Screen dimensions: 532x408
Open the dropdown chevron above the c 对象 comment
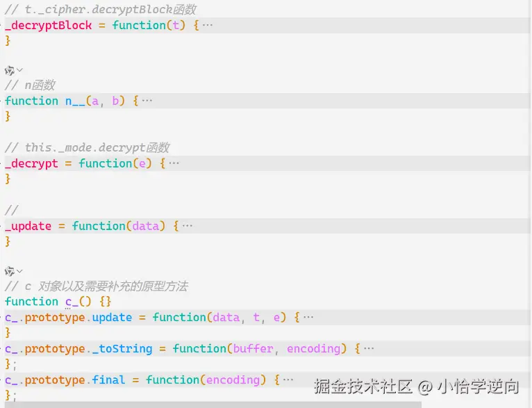[19, 271]
